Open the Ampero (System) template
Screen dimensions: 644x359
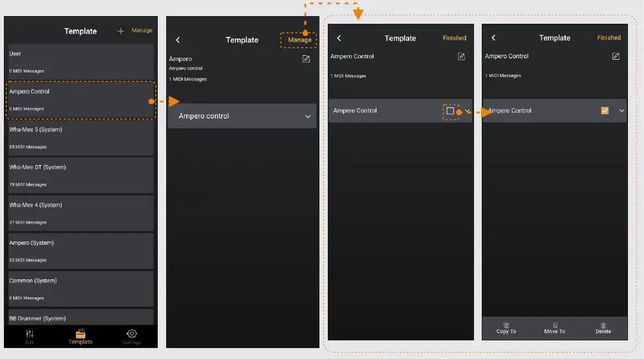(81, 251)
